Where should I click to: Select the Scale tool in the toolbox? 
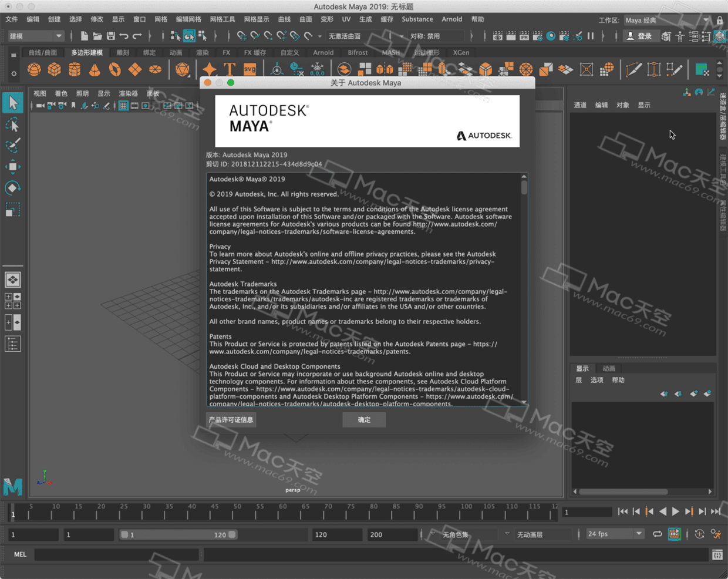12,210
